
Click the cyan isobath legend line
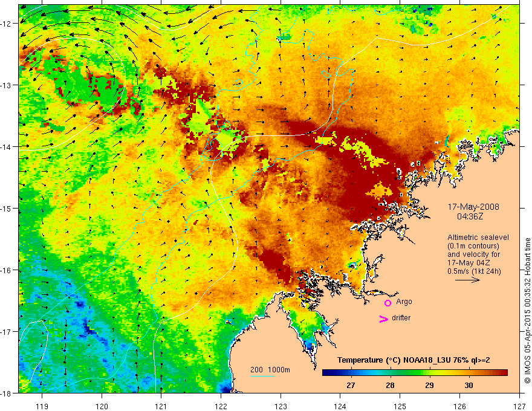(262, 376)
